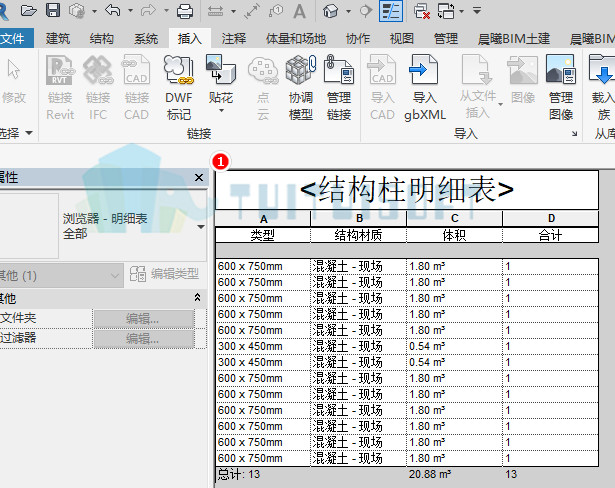Customize quick access toolbar dropdown
Viewport: 615px width, 488px height.
click(x=477, y=11)
